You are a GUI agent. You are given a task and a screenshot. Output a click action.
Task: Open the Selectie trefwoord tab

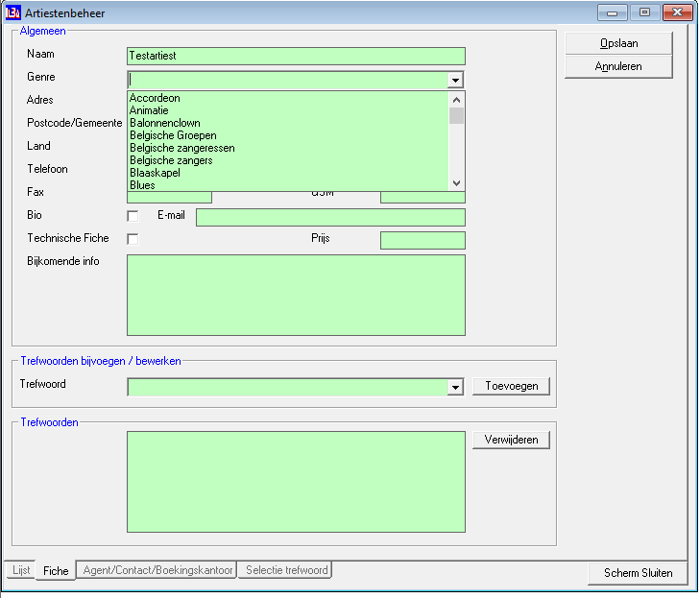coord(286,570)
